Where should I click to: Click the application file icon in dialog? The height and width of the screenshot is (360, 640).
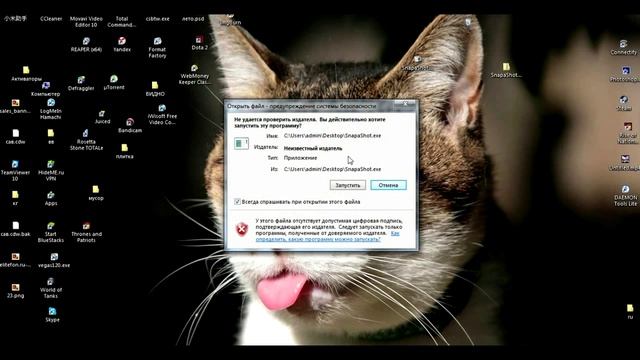pyautogui.click(x=241, y=143)
